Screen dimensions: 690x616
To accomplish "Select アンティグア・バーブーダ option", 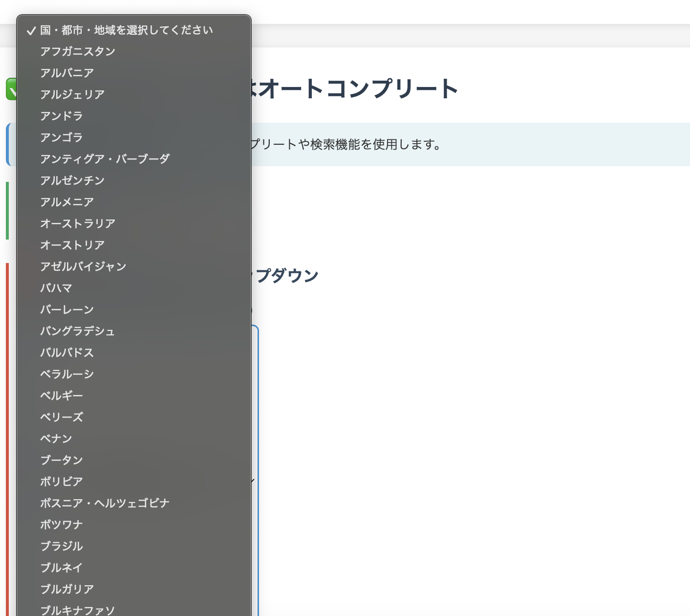I will click(134, 159).
